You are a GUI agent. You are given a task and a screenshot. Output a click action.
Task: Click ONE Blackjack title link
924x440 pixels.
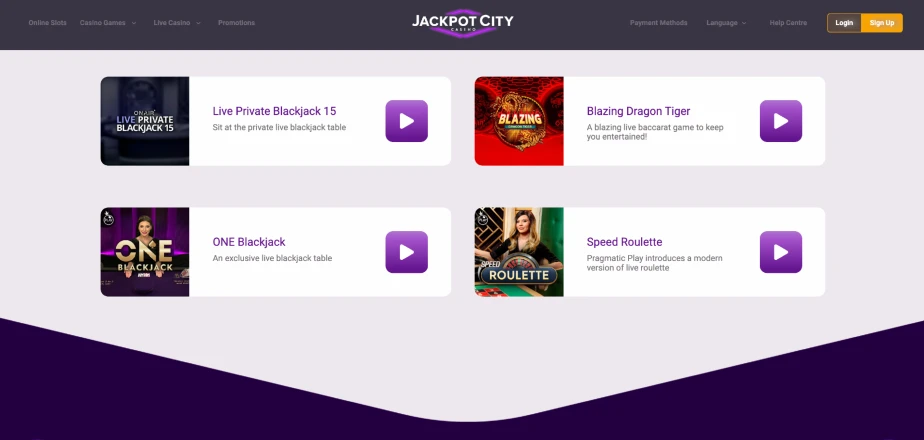coord(249,242)
